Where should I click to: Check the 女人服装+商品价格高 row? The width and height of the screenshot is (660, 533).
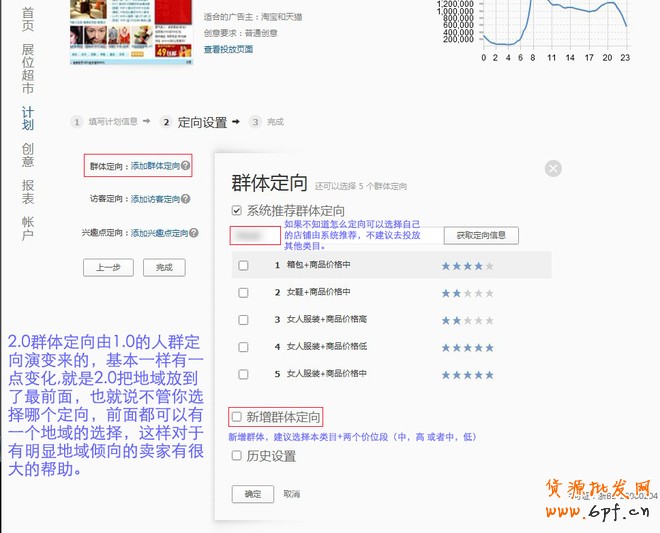[x=243, y=320]
